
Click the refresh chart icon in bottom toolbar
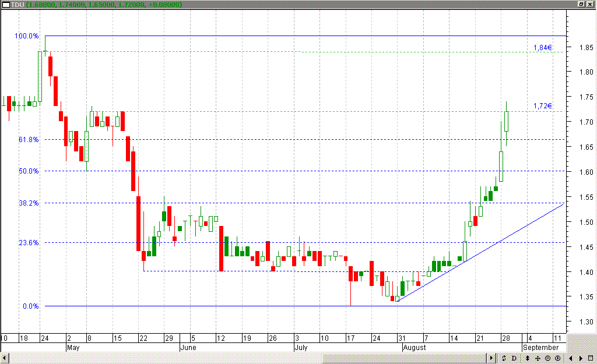(x=504, y=358)
